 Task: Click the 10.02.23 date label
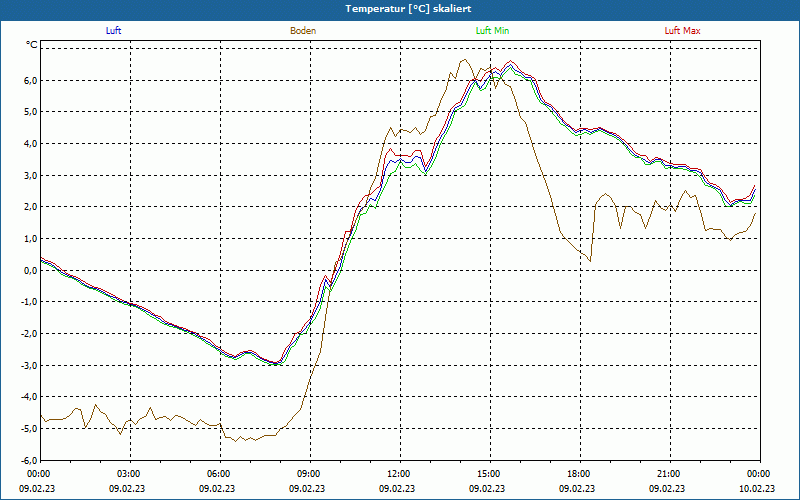point(757,488)
